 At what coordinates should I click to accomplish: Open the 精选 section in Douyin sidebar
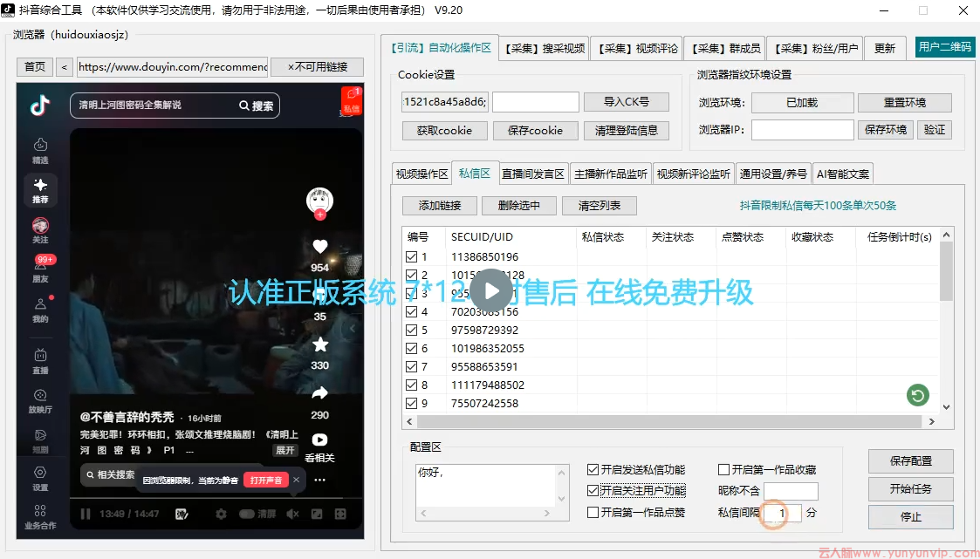41,151
